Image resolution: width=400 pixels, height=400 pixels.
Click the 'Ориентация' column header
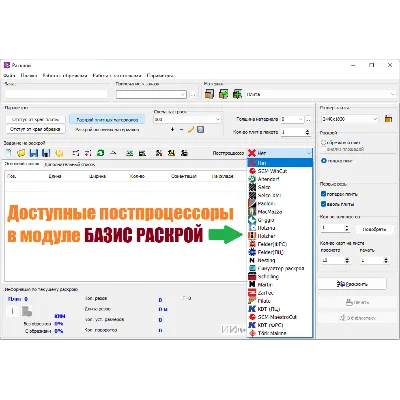[x=184, y=176]
